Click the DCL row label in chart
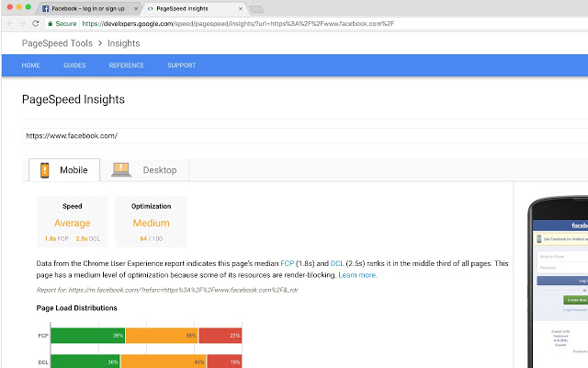This screenshot has width=588, height=368. coord(43,362)
